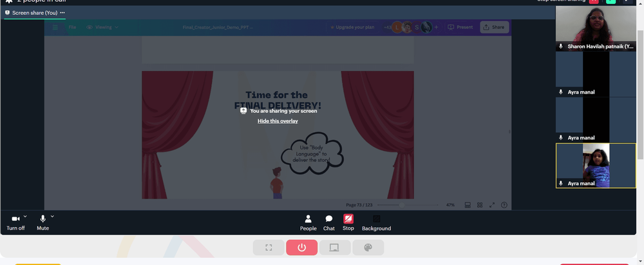Open microphone options chevron beside Mute
This screenshot has width=644, height=265.
(x=52, y=217)
